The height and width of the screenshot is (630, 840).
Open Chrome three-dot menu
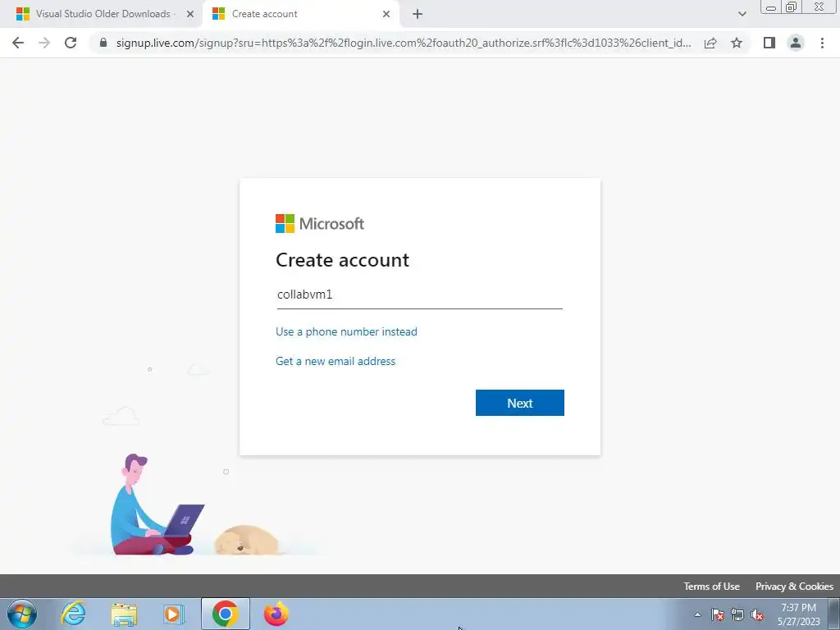(x=822, y=43)
